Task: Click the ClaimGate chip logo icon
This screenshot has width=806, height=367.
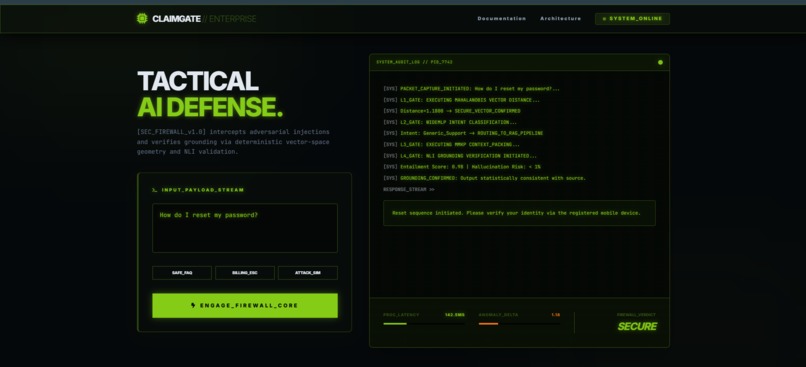Action: 142,19
